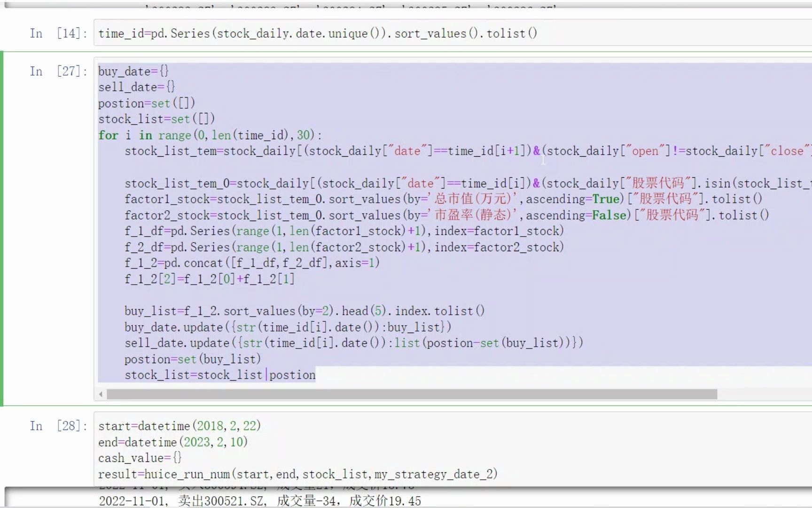Click the line starting 'stock_list_tem=stock_daily'
The image size is (812, 508).
point(468,151)
